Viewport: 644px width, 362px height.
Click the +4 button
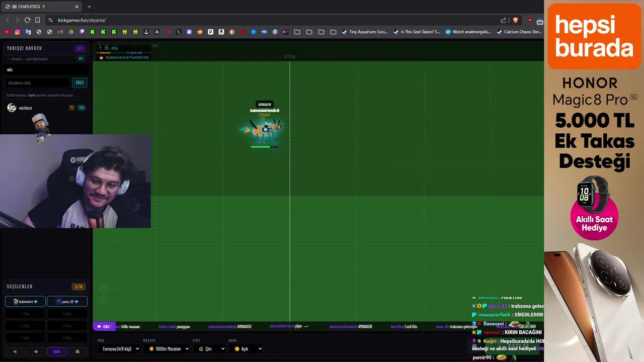(x=15, y=351)
